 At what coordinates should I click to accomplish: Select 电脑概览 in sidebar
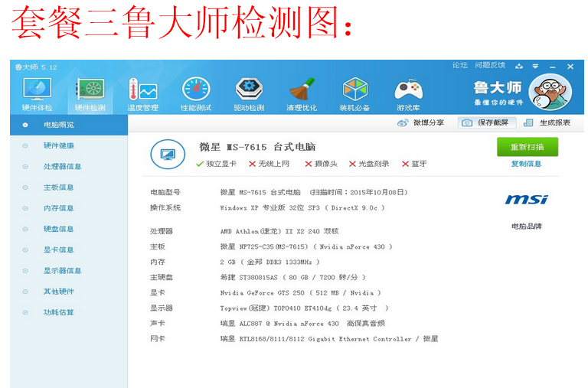pos(69,125)
